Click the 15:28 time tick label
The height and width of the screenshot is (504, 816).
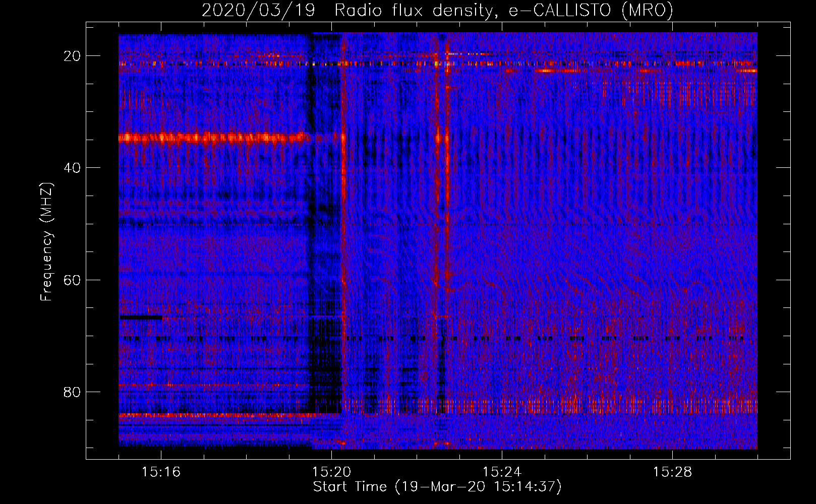coord(672,472)
